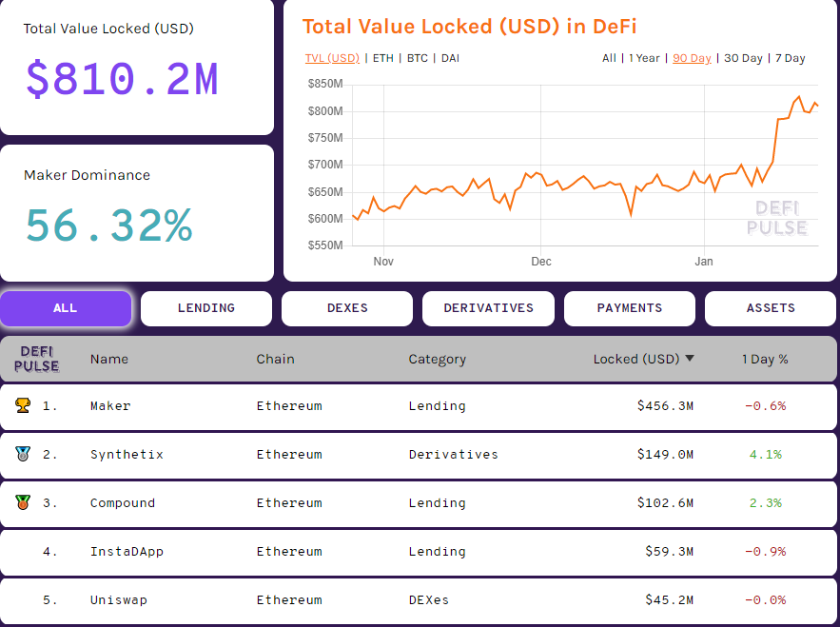The height and width of the screenshot is (627, 840).
Task: Select the DERIVATIVES filter tab
Action: coord(488,308)
